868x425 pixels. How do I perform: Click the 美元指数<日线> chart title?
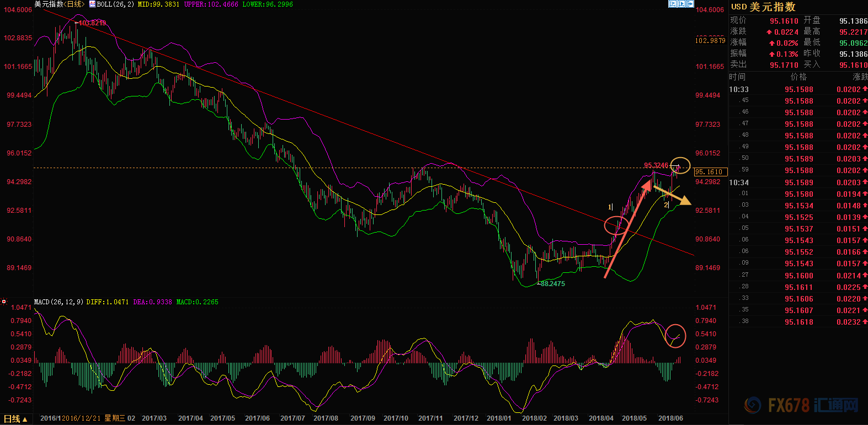pyautogui.click(x=58, y=4)
